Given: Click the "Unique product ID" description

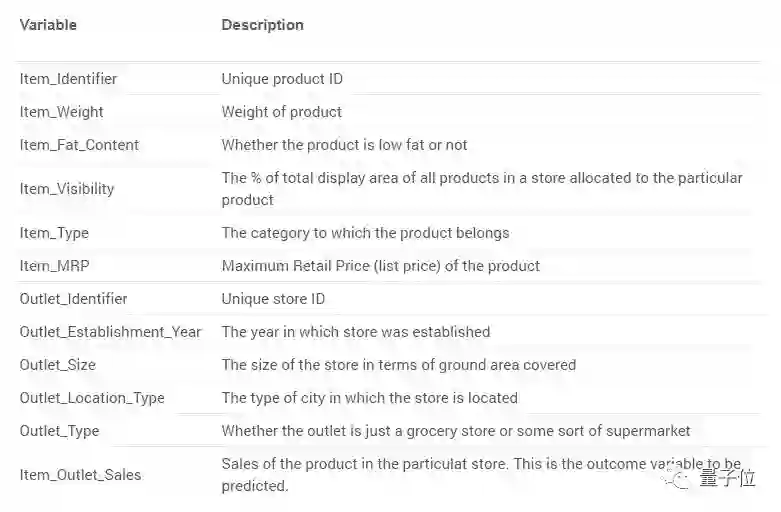Looking at the screenshot, I should (282, 78).
